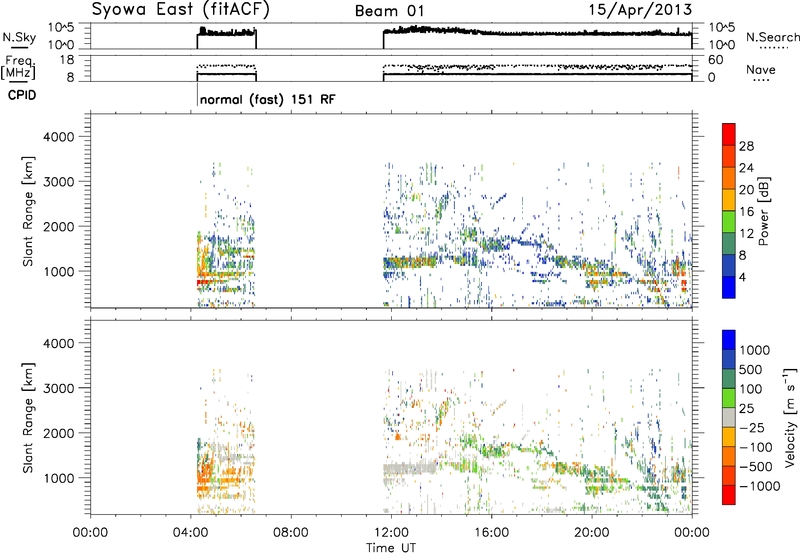Click the '16:00' time tick label
Image resolution: width=800 pixels, height=554 pixels.
(491, 533)
